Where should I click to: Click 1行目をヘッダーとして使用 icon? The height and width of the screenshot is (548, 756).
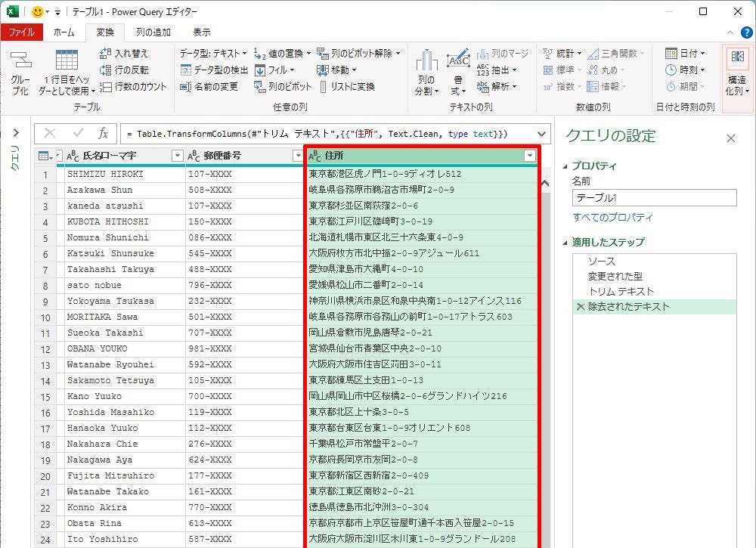pos(67,62)
